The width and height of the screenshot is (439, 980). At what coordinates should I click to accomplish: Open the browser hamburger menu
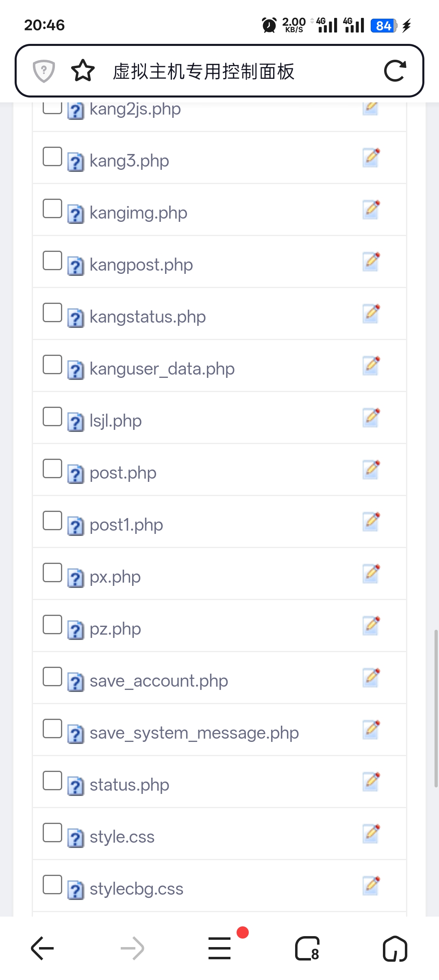[x=219, y=949]
